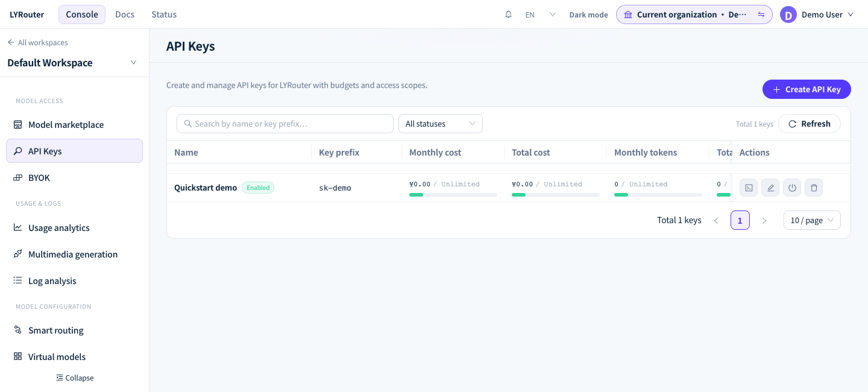The height and width of the screenshot is (392, 868).
Task: Open Smart routing page
Action: 74,330
